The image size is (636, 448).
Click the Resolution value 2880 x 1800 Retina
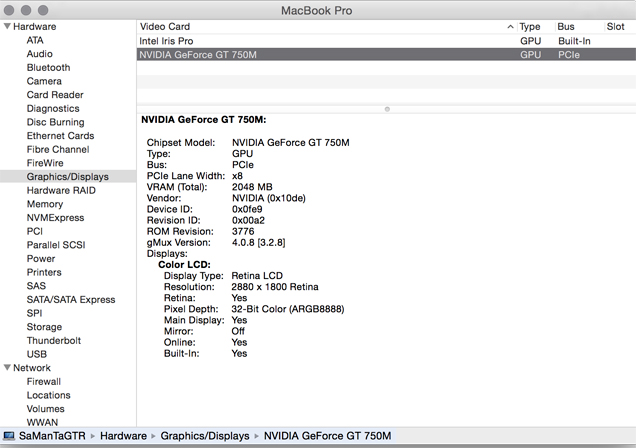pos(275,287)
